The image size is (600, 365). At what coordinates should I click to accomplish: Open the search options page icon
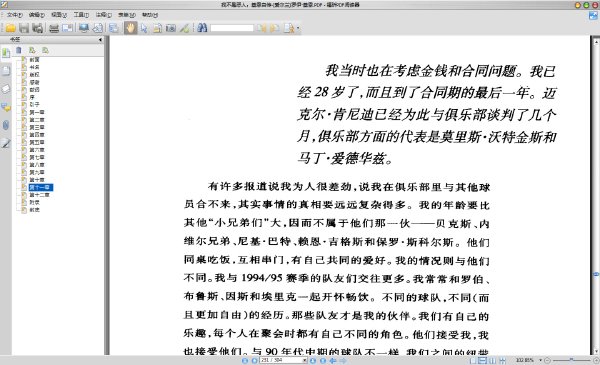289,28
